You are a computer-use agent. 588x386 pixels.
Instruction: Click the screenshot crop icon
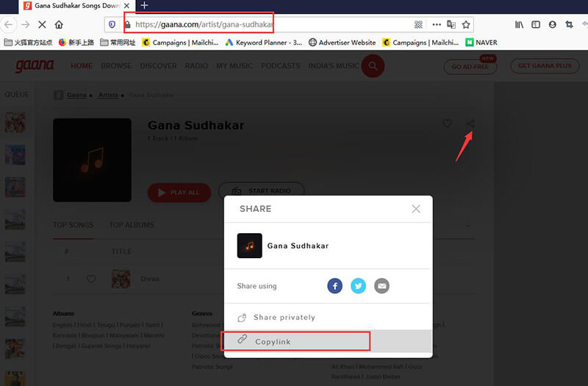click(569, 25)
